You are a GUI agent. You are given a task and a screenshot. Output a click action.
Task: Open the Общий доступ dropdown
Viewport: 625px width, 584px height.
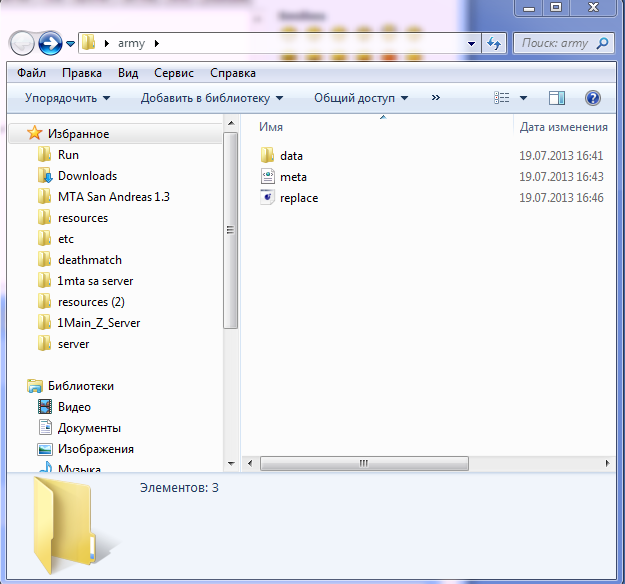361,98
